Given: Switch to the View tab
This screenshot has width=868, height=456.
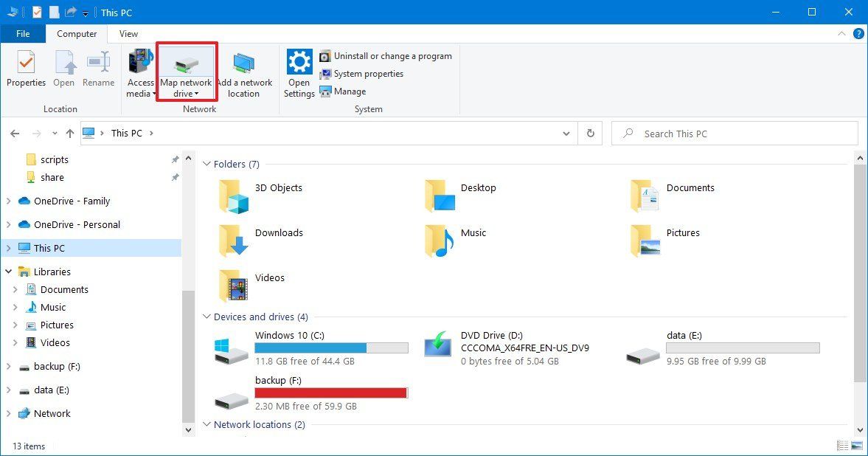Looking at the screenshot, I should tap(128, 33).
